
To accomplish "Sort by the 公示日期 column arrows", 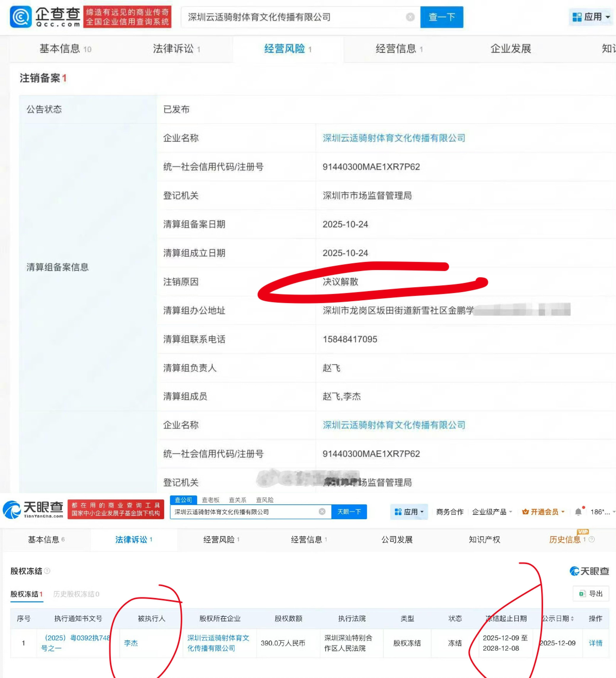I will coord(572,618).
